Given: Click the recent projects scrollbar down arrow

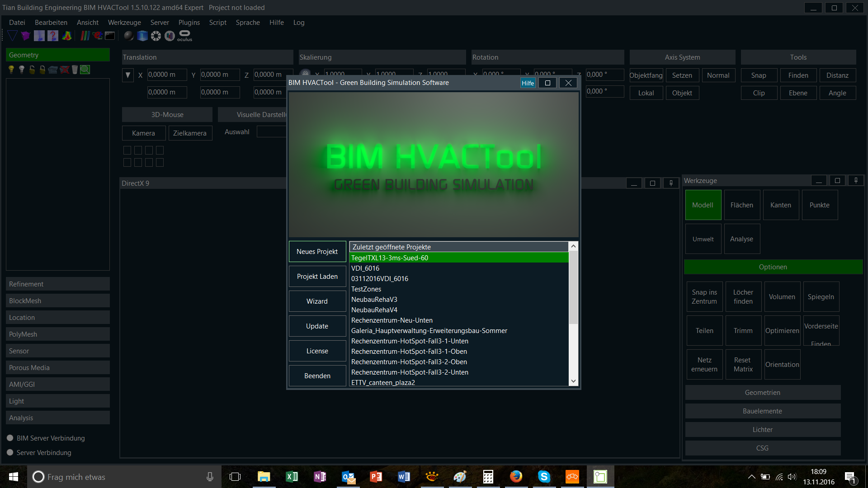Looking at the screenshot, I should (x=573, y=381).
